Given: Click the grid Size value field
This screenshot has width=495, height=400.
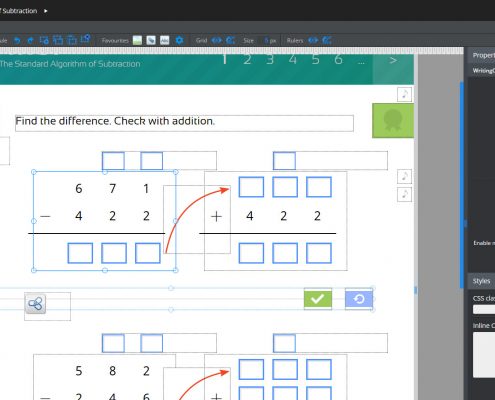Looking at the screenshot, I should tap(270, 41).
